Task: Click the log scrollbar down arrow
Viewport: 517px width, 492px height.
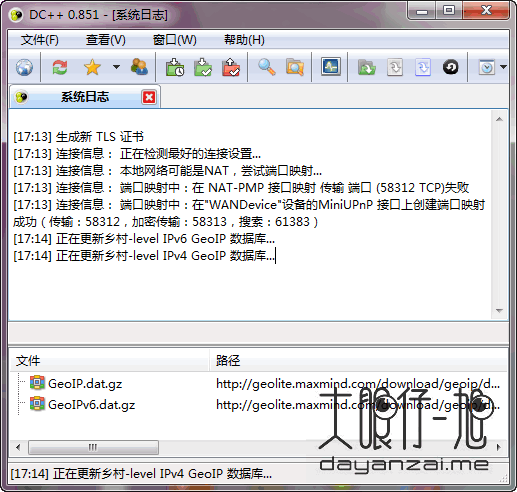Action: pyautogui.click(x=499, y=310)
